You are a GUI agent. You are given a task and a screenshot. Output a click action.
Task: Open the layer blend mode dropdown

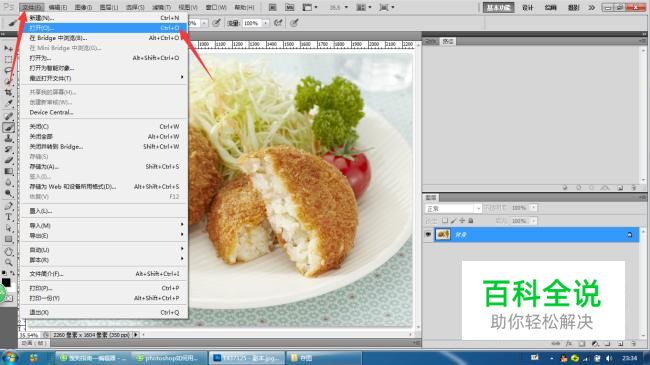453,208
